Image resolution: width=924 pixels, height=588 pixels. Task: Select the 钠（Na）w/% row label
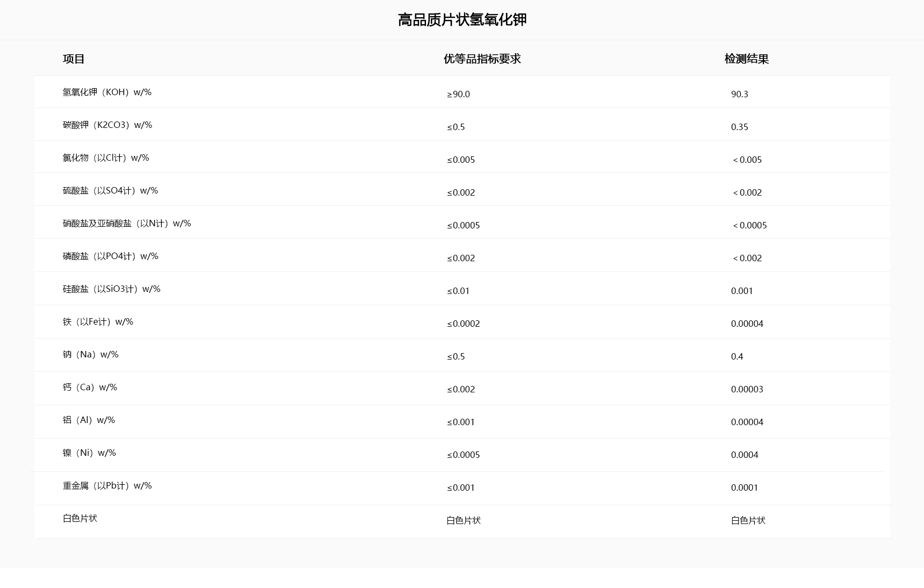[90, 355]
